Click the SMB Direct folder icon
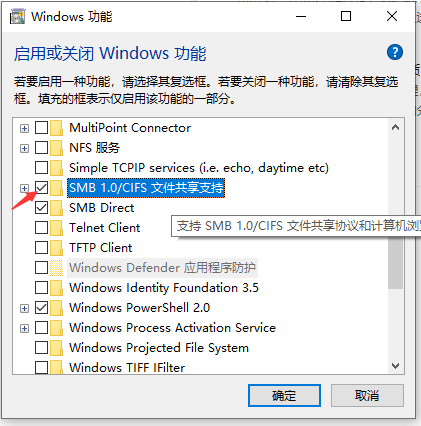This screenshot has width=421, height=426. point(56,208)
